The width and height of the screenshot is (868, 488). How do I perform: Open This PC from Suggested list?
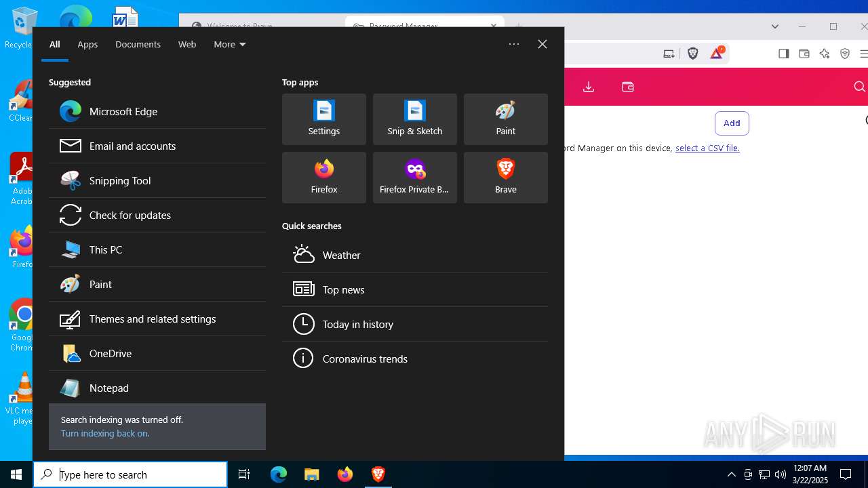point(157,249)
